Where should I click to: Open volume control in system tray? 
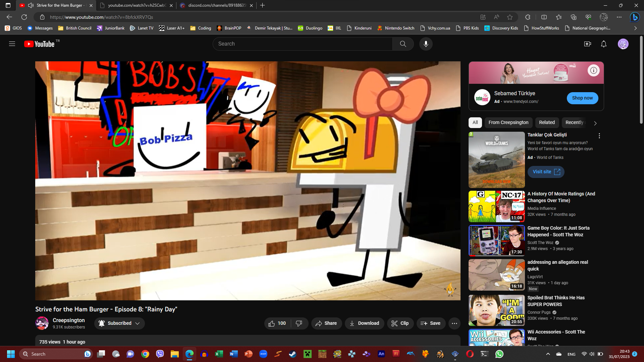click(x=592, y=354)
